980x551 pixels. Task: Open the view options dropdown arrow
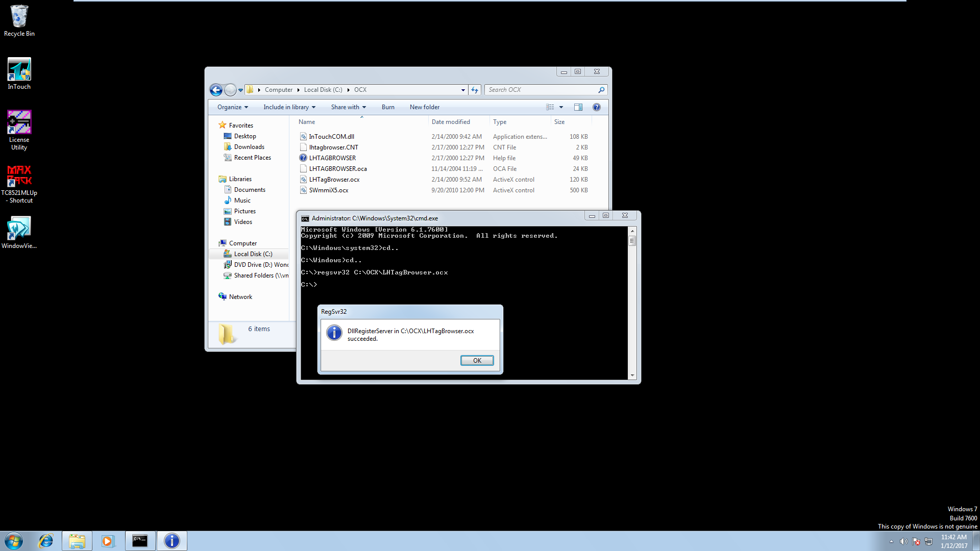pyautogui.click(x=561, y=107)
